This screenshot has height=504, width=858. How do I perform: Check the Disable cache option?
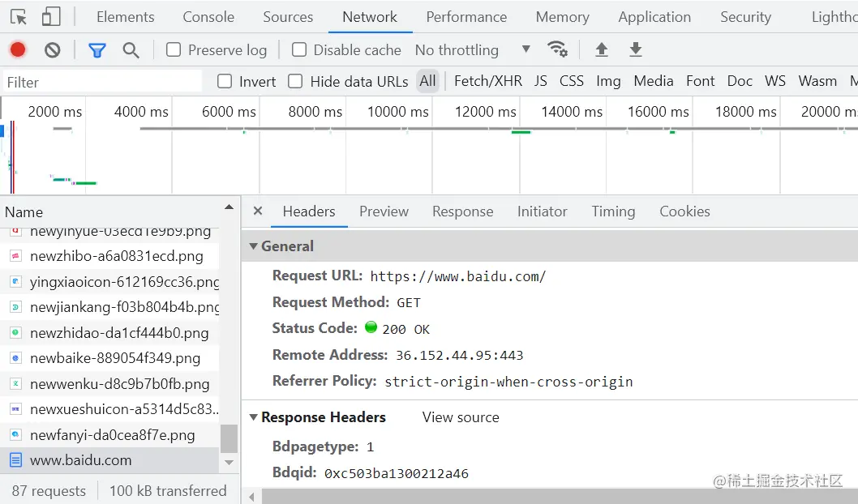(x=299, y=50)
